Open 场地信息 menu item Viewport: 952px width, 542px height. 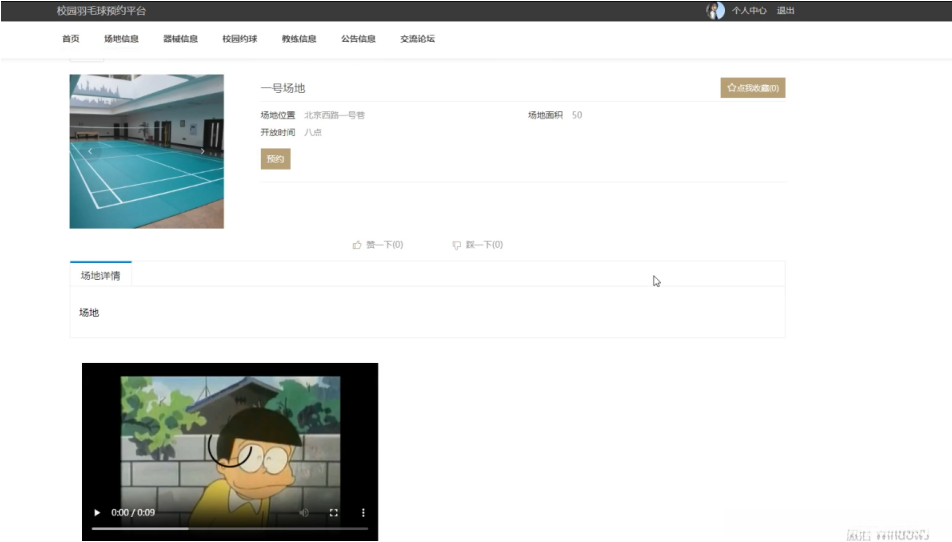(x=121, y=38)
